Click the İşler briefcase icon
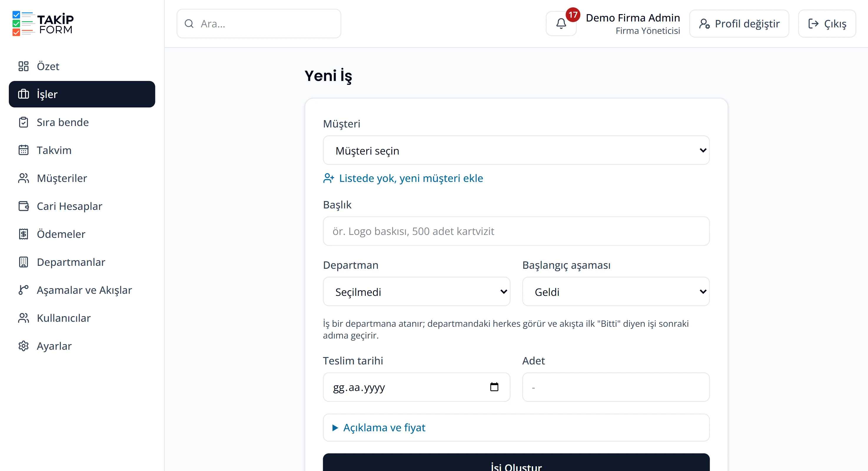Image resolution: width=868 pixels, height=471 pixels. (x=23, y=94)
